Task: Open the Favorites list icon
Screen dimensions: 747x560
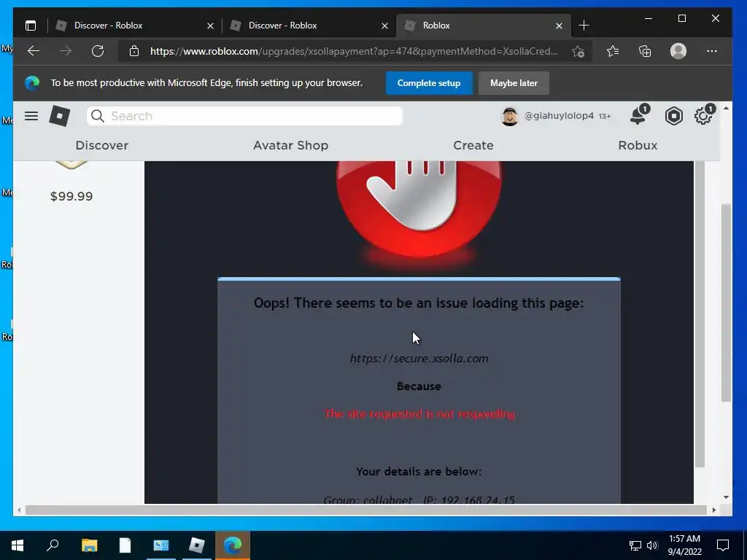Action: [x=613, y=51]
